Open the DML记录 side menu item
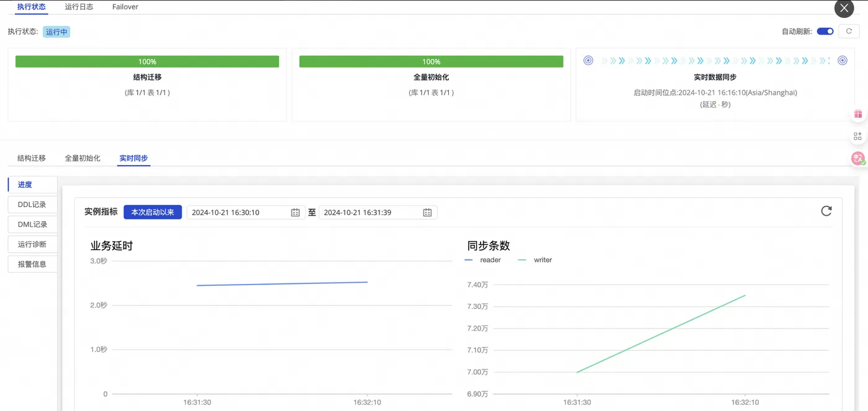The image size is (868, 411). click(33, 224)
